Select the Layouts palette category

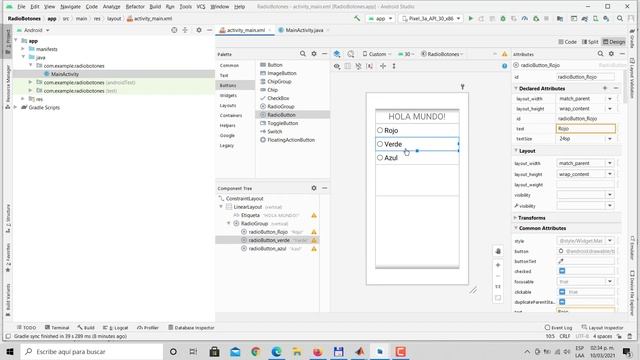(228, 105)
